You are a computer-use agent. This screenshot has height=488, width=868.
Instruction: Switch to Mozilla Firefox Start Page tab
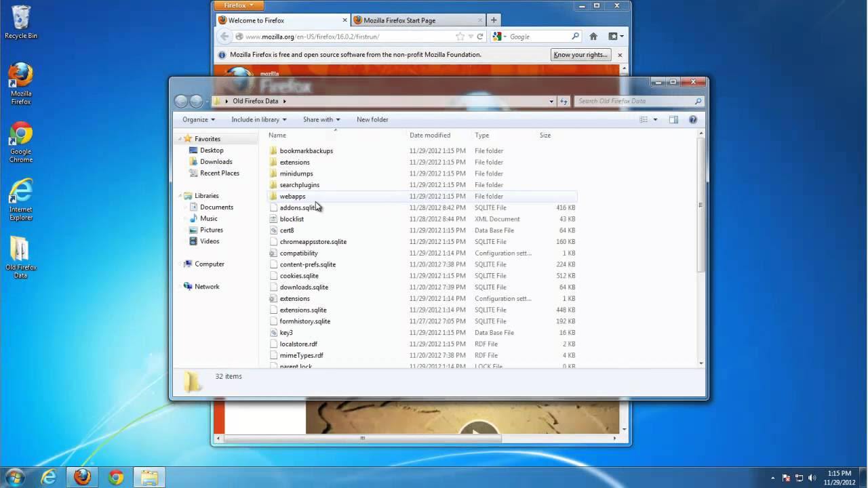[418, 20]
